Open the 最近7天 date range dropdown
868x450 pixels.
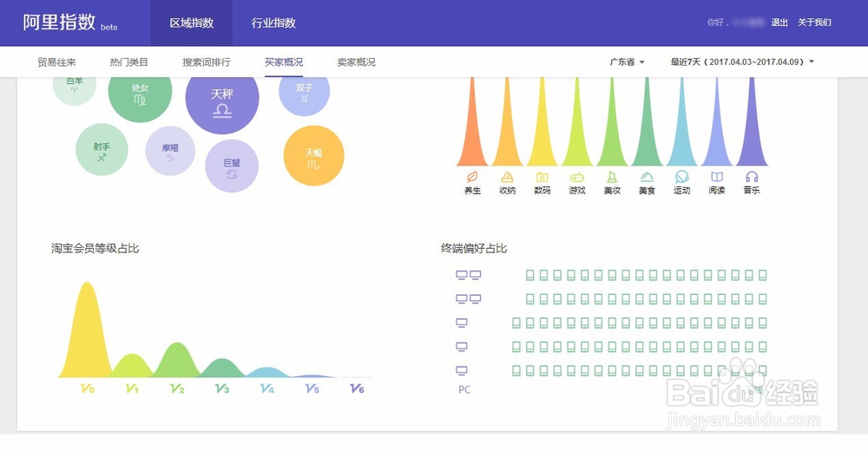point(742,62)
